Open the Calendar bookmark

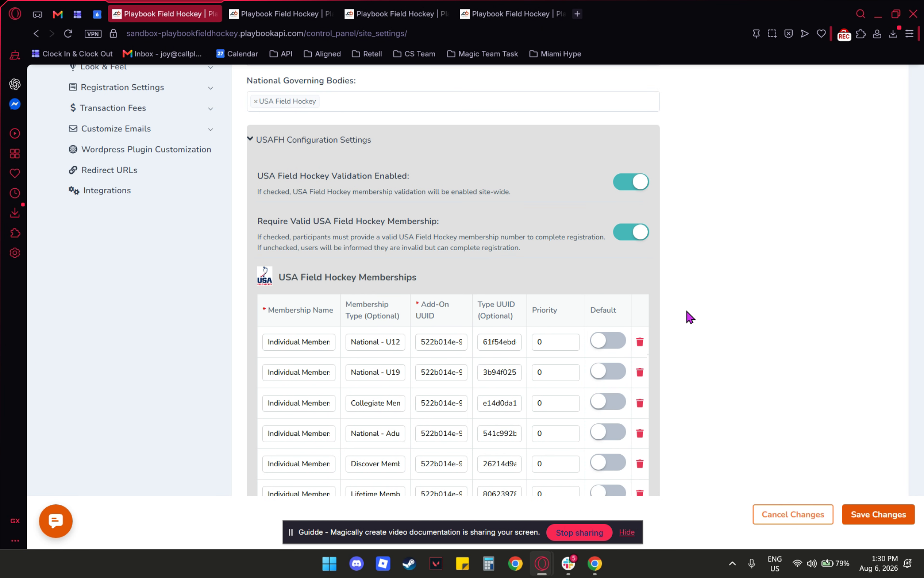237,54
